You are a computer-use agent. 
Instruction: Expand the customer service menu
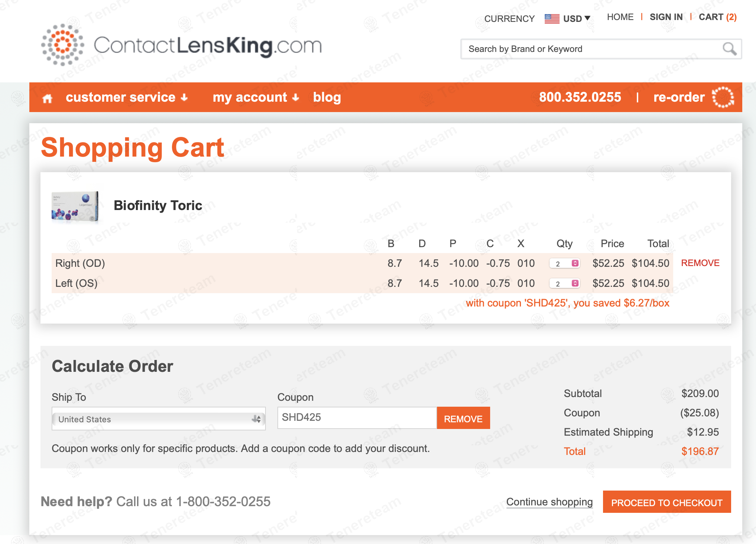127,97
